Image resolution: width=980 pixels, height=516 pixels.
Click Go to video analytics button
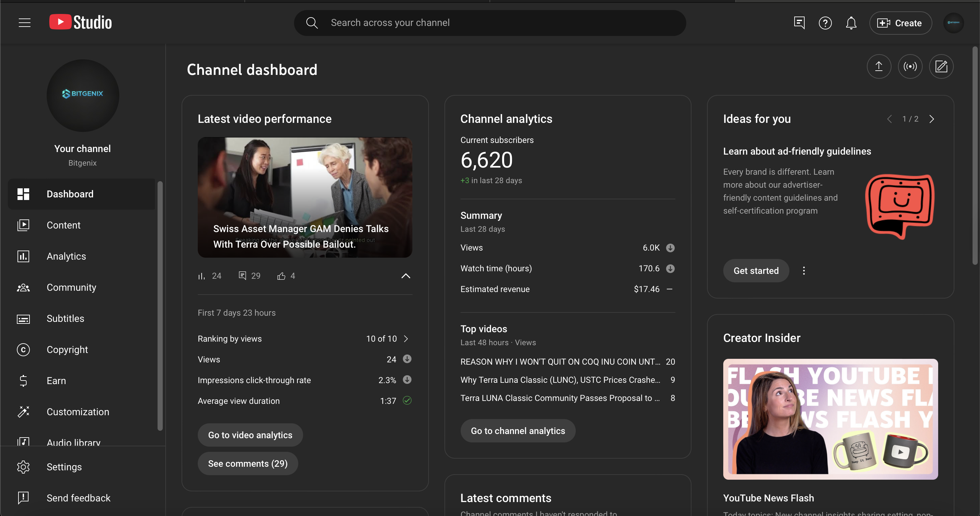coord(250,435)
